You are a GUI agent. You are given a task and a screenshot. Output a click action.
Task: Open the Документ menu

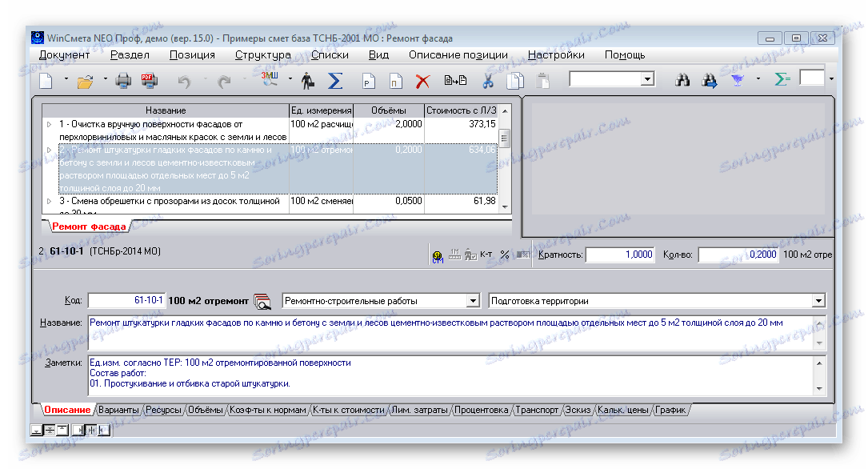coord(64,54)
